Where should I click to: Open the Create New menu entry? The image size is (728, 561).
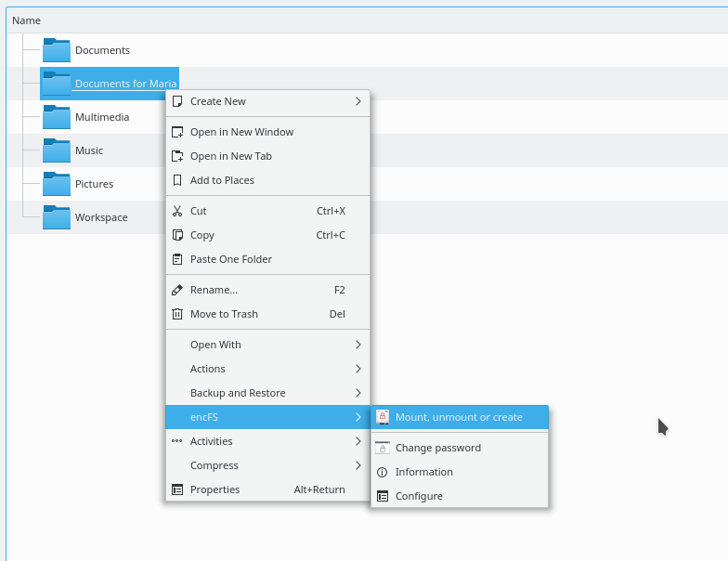[x=267, y=101]
